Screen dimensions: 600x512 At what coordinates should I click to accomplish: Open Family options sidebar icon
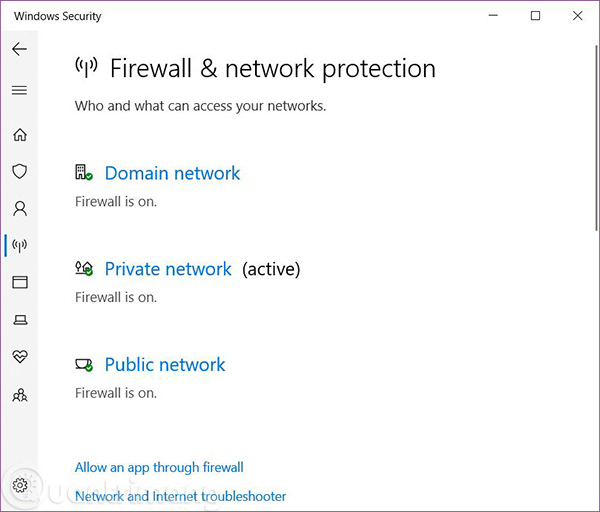(20, 395)
